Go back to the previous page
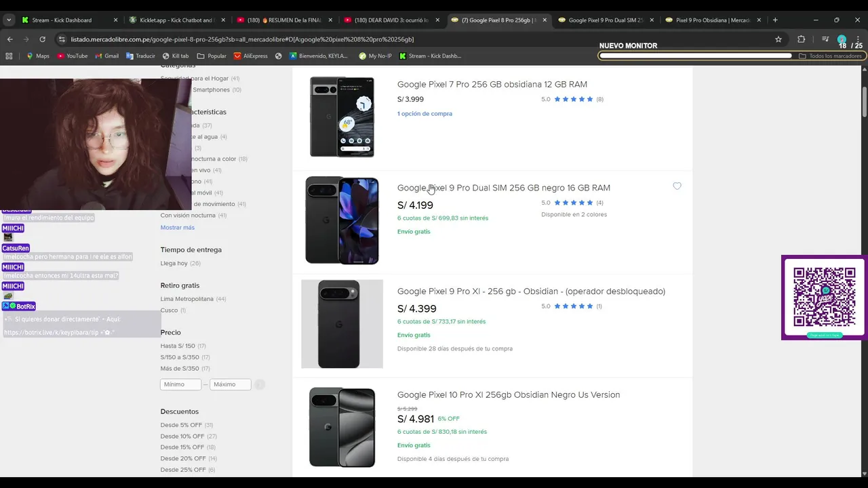The height and width of the screenshot is (488, 868). [x=9, y=39]
